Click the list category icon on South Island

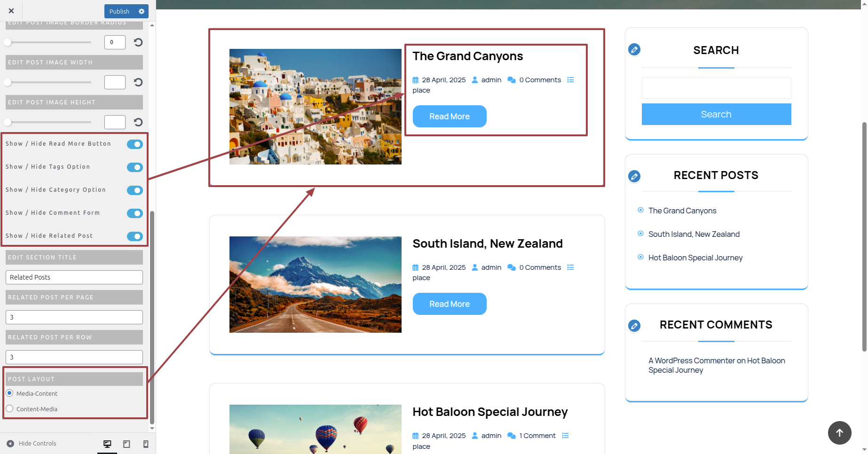[570, 267]
